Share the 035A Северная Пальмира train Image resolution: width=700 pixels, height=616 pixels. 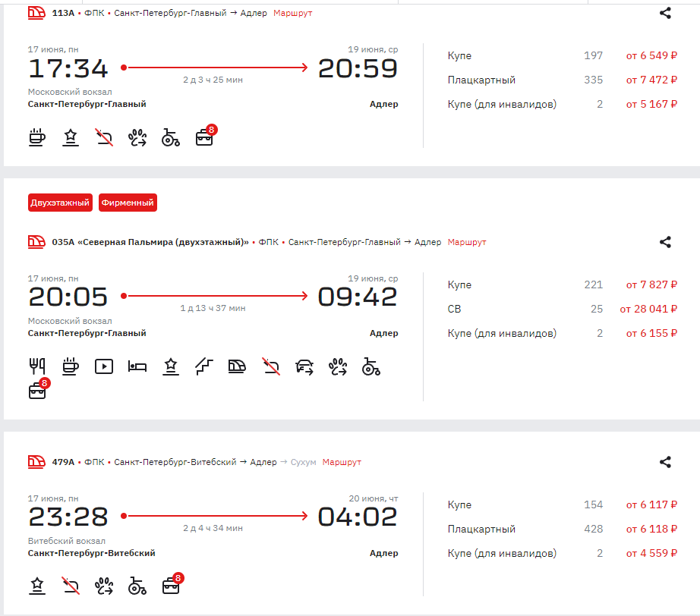coord(665,242)
